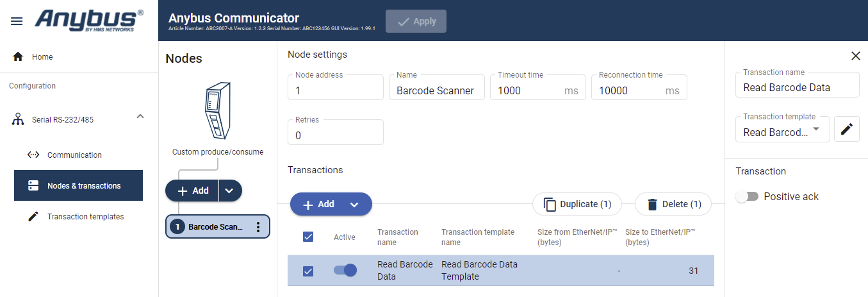Edit the transaction template with pencil button
Screen dimensions: 868x297
click(x=847, y=129)
